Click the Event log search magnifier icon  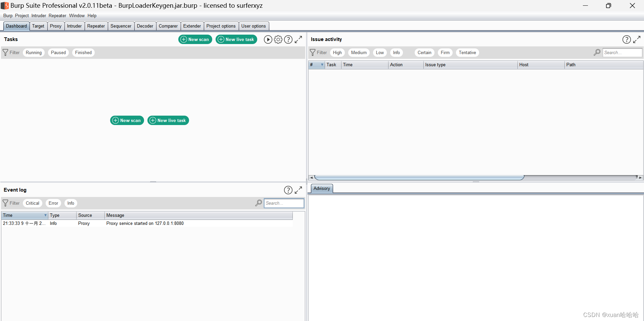coord(259,203)
